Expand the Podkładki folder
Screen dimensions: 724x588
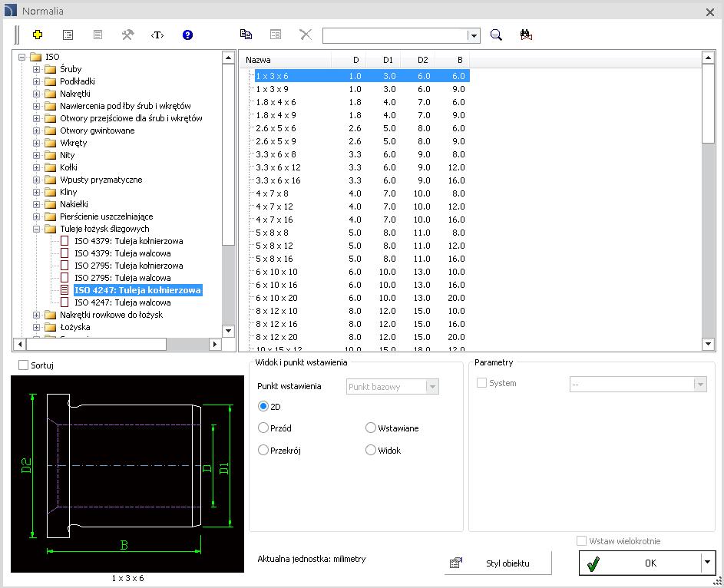(x=36, y=81)
